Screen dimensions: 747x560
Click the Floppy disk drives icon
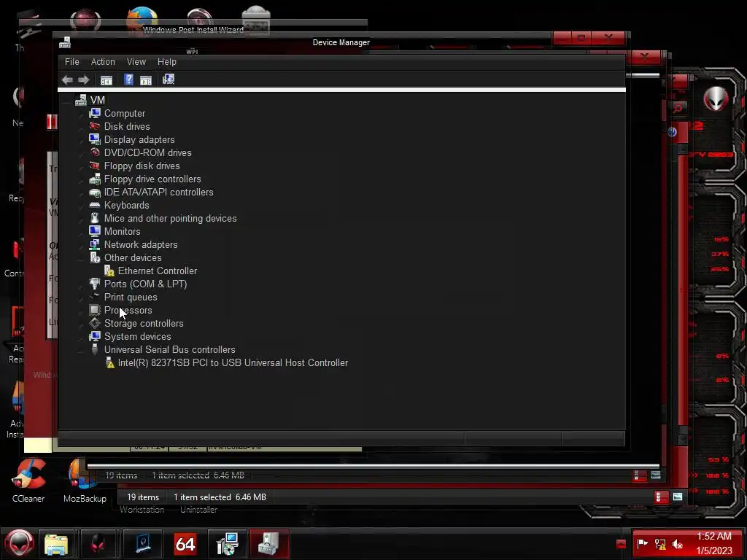pos(95,166)
